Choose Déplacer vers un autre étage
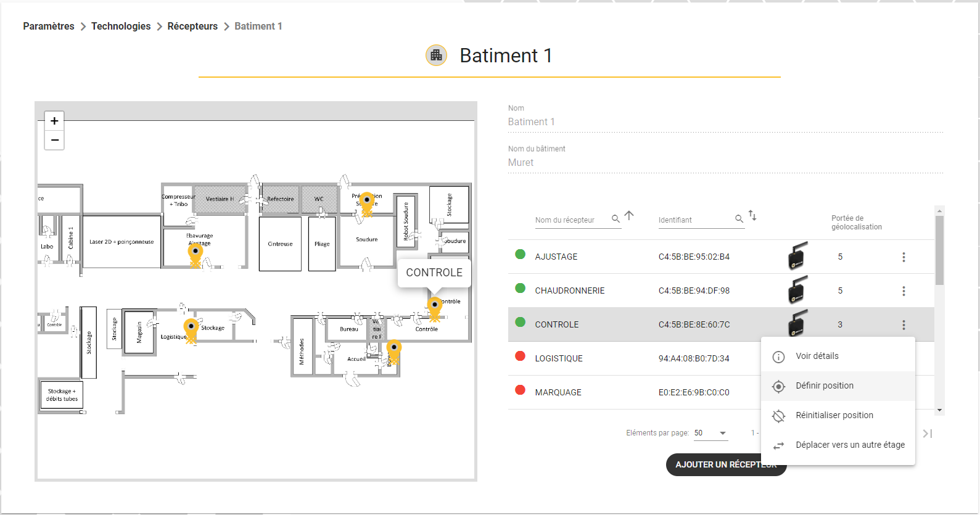This screenshot has height=515, width=980. tap(838, 445)
